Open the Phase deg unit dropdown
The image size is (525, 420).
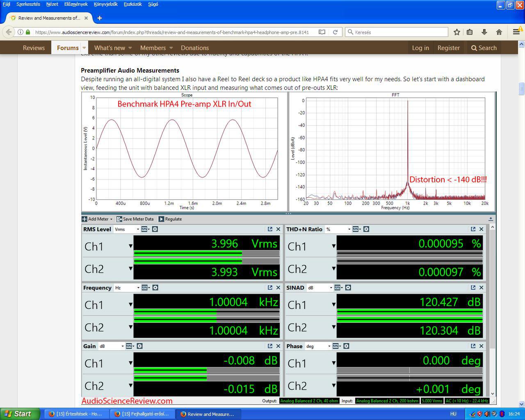click(318, 346)
